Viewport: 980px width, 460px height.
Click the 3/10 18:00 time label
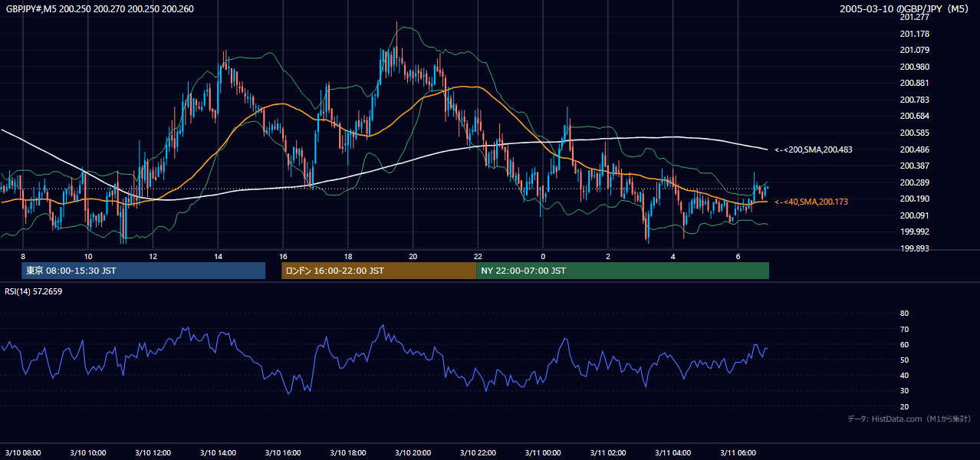click(348, 453)
